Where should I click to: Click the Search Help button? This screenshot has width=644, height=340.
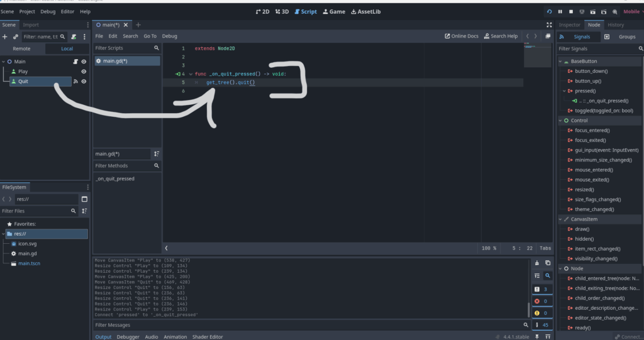[501, 36]
